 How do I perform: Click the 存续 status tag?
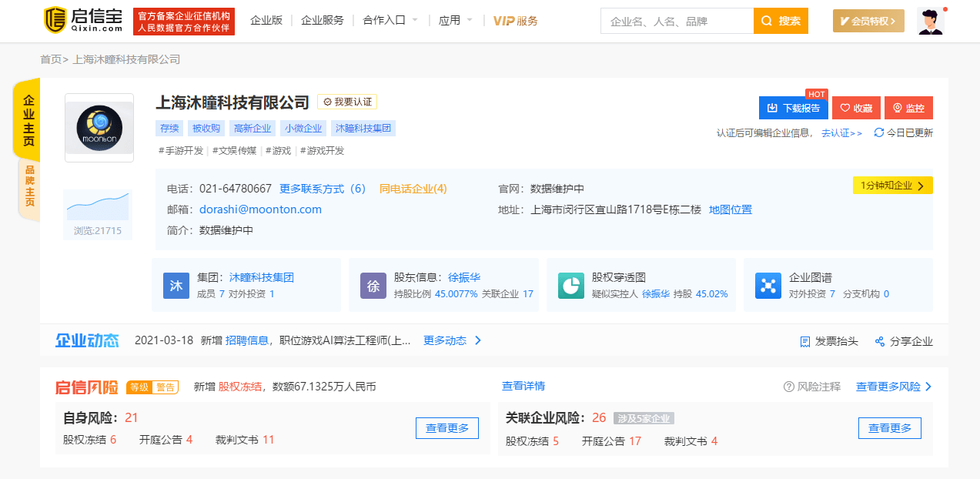(x=169, y=129)
